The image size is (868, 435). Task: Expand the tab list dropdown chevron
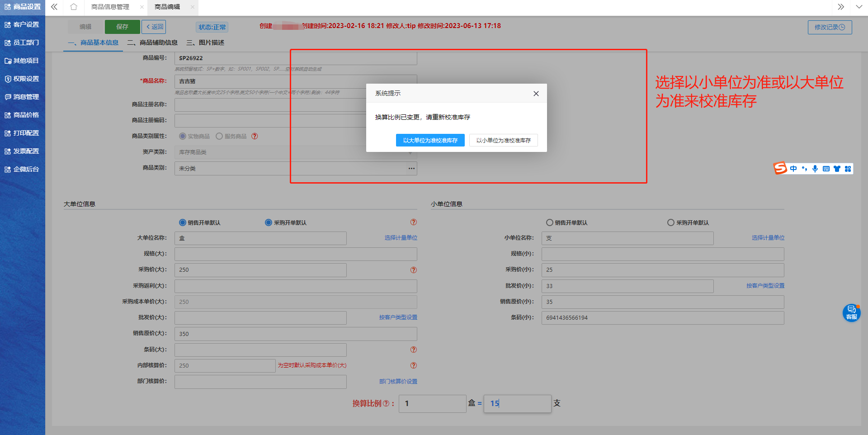[859, 7]
